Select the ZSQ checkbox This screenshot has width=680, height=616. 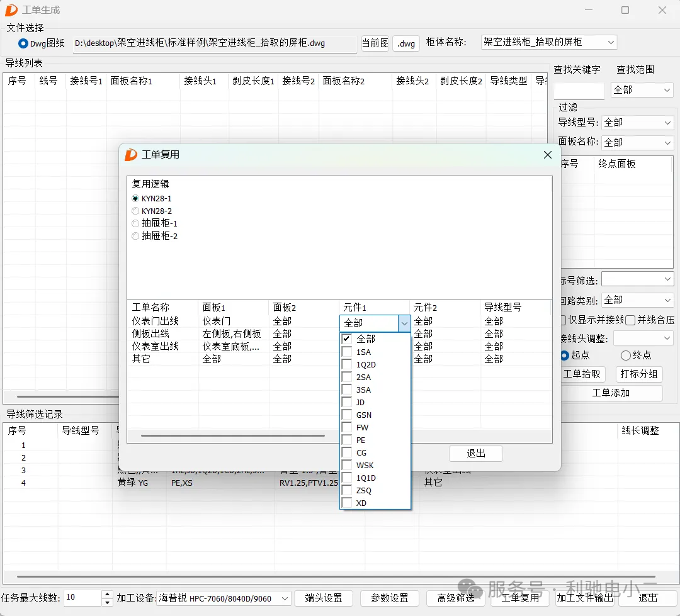coord(346,490)
